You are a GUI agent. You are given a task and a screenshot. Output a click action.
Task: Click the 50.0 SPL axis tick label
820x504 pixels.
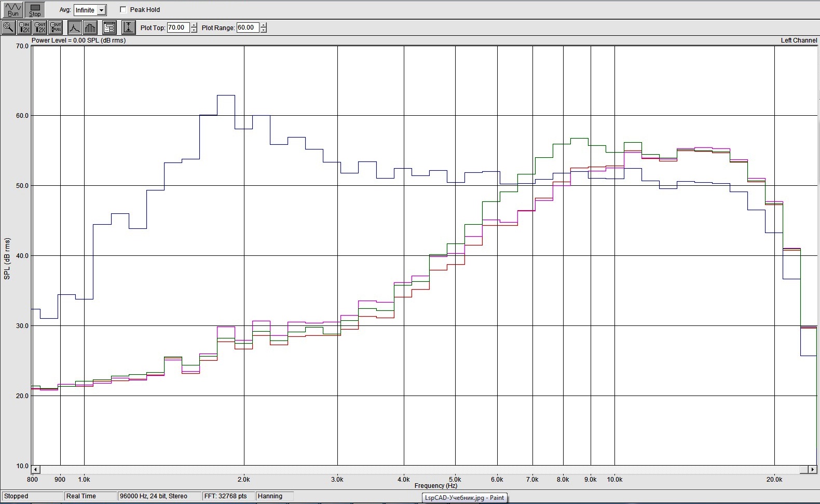point(22,185)
